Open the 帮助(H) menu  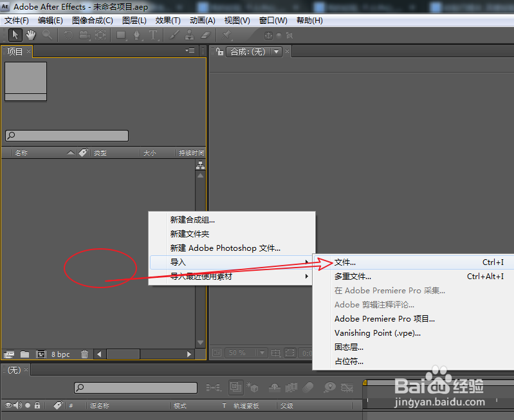click(309, 21)
